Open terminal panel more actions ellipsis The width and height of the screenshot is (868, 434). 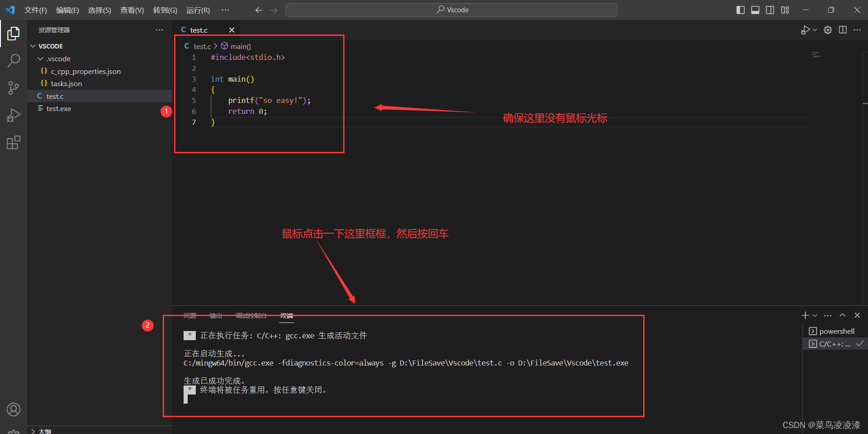click(828, 315)
